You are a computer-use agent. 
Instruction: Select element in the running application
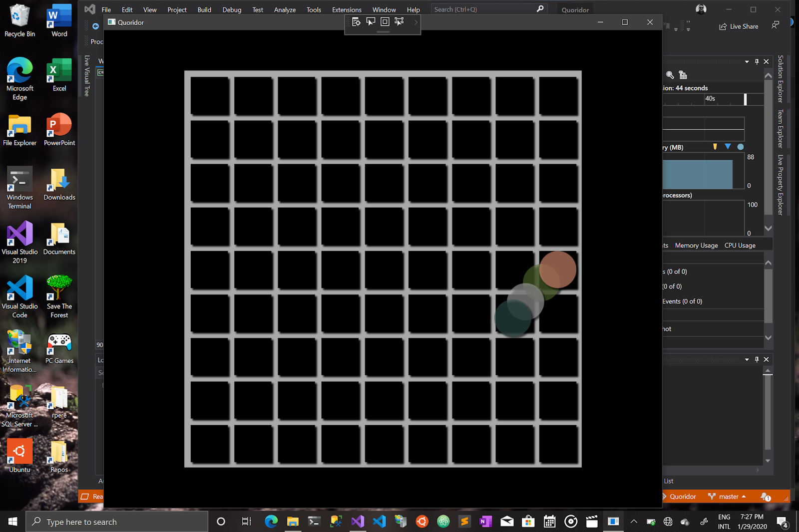click(x=371, y=21)
